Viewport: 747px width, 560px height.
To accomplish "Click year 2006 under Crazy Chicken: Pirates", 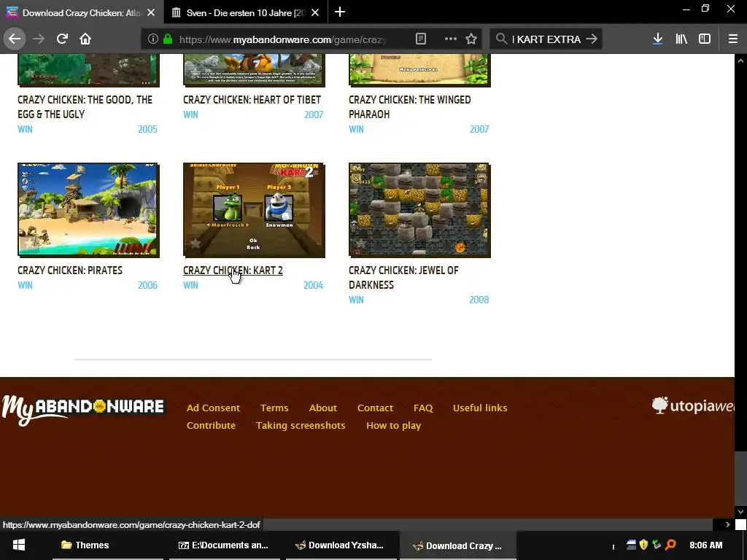I will [x=147, y=285].
